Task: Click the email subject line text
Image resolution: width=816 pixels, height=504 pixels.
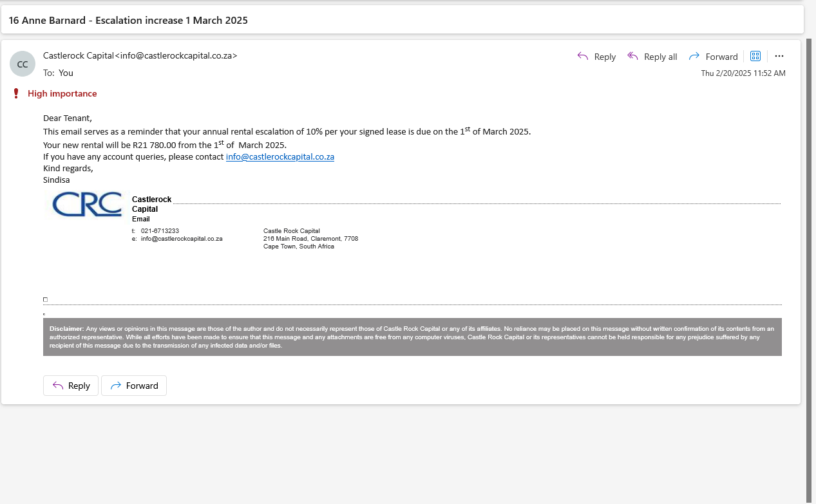Action: tap(128, 20)
